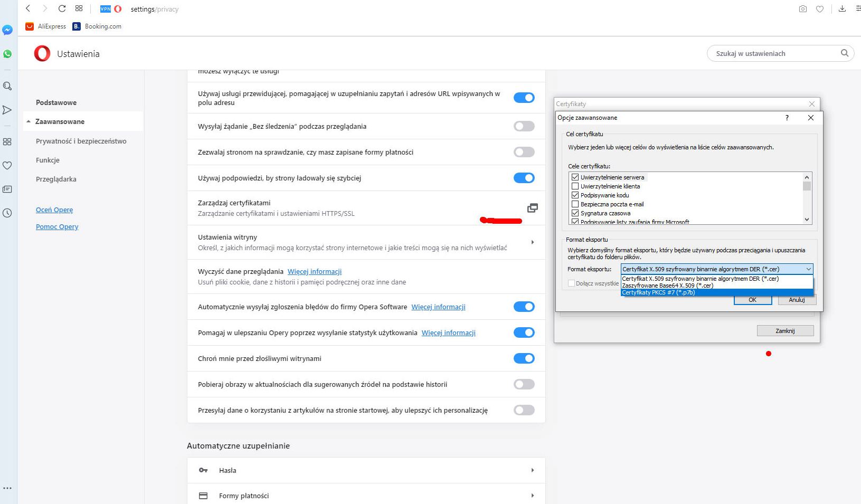The image size is (861, 504).
Task: Go to 'Podstawowe' settings section
Action: tap(56, 102)
